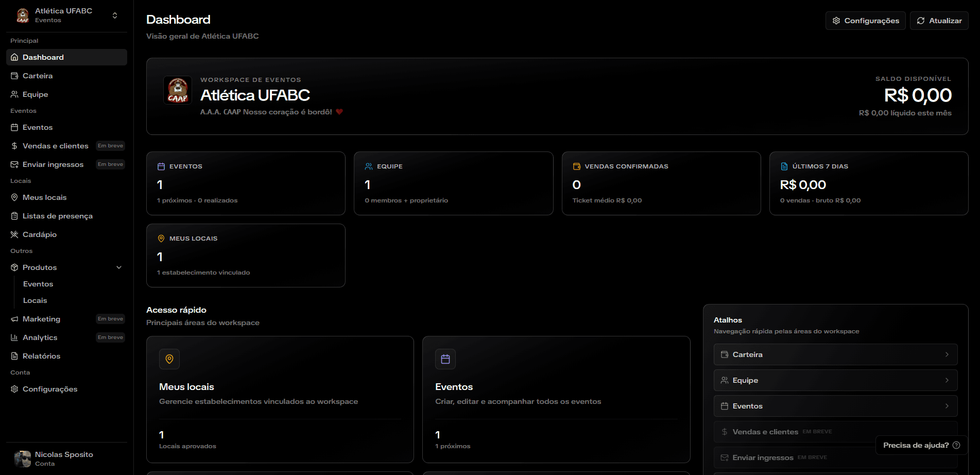Open the Equipe stat card
The height and width of the screenshot is (475, 980).
click(453, 183)
